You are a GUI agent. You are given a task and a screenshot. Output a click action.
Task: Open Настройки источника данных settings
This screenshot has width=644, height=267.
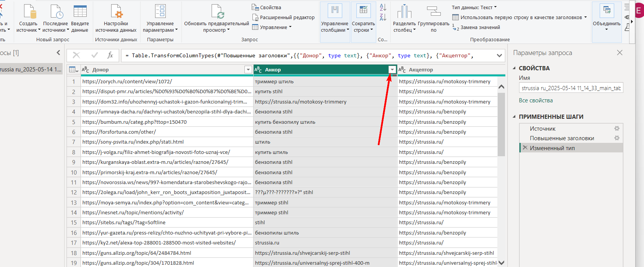[116, 12]
